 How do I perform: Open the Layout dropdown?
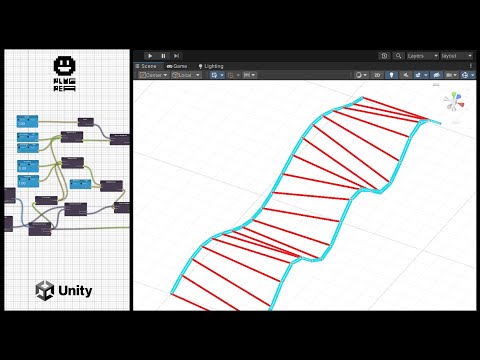457,56
